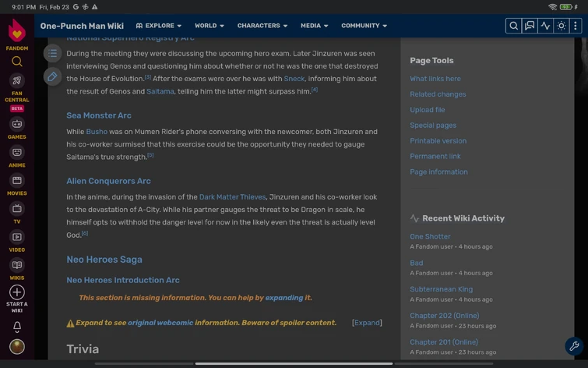This screenshot has height=368, width=588.
Task: Open the Saitama character link
Action: (160, 91)
